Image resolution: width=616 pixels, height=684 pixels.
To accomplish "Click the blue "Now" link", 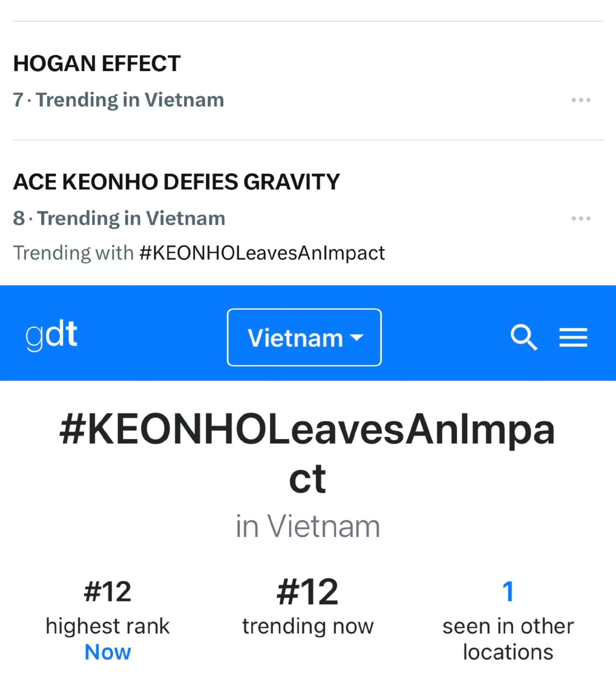I will [x=107, y=652].
